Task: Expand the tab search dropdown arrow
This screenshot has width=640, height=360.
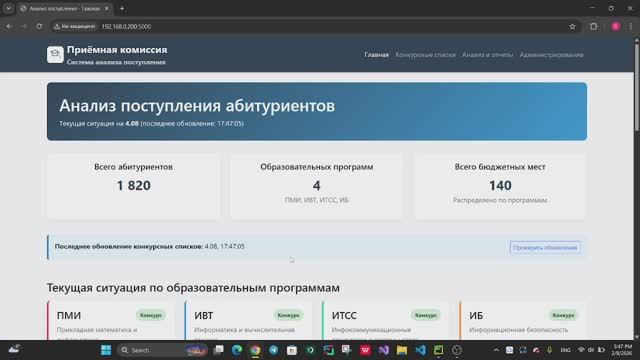Action: [8, 8]
